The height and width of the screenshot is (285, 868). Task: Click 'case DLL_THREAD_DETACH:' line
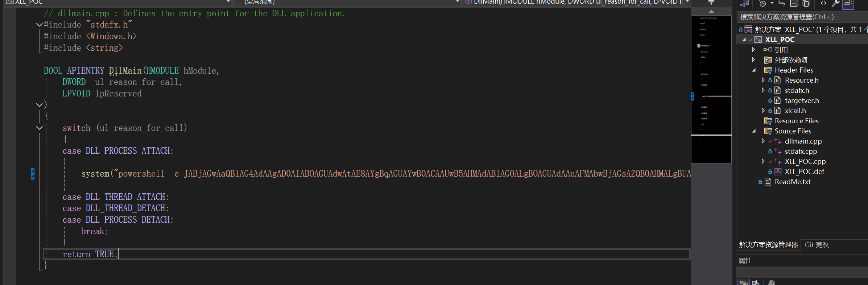116,208
